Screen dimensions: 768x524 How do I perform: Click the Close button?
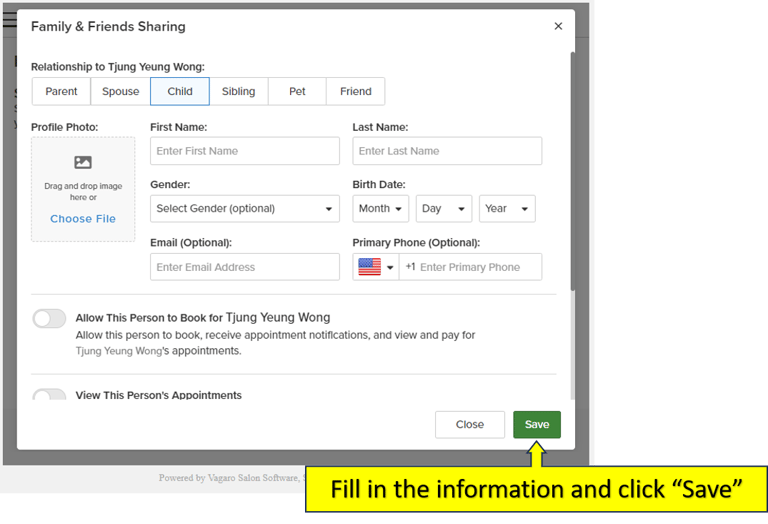[x=470, y=425]
